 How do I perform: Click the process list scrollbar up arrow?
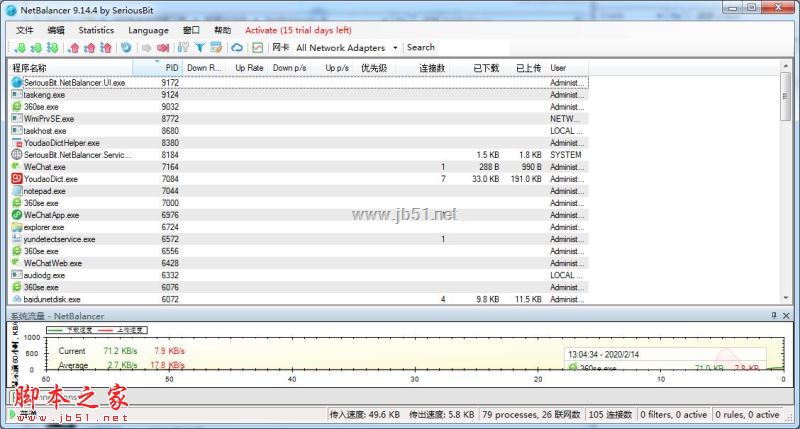coord(786,66)
